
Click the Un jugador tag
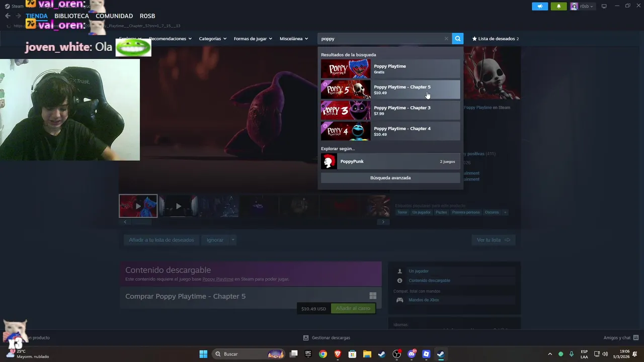tap(421, 212)
